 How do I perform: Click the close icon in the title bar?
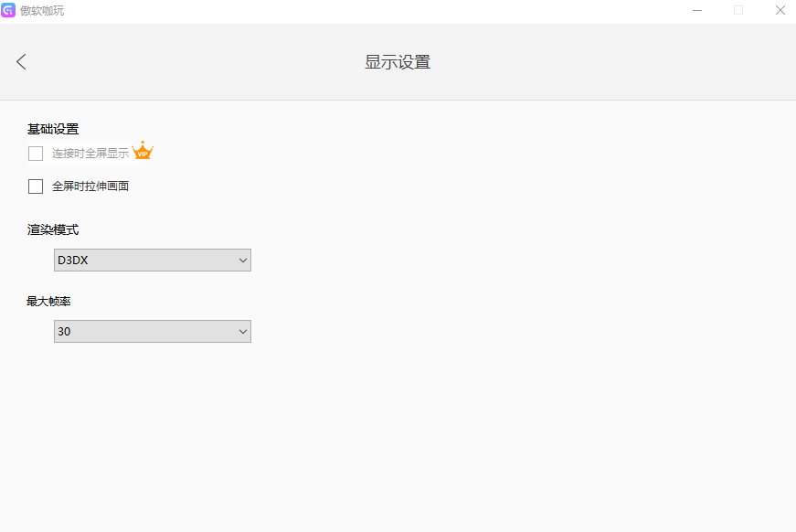[780, 10]
